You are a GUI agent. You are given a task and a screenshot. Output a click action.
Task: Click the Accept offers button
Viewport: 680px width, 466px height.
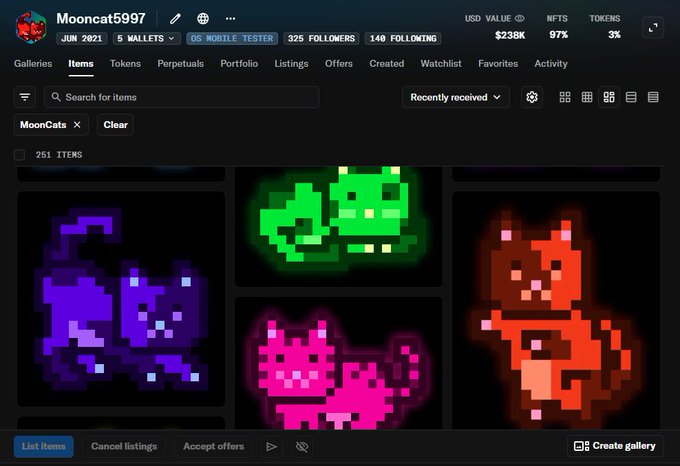(x=213, y=446)
